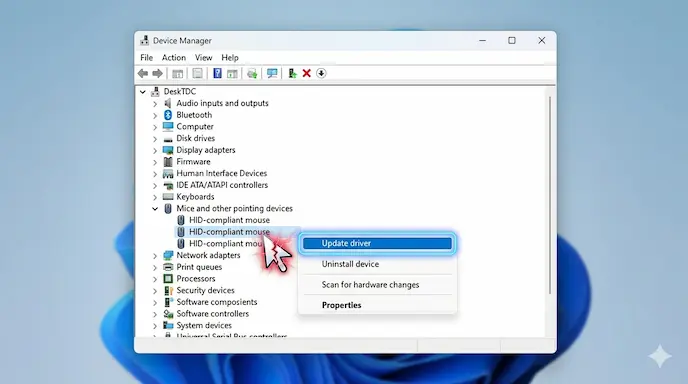Collapse Mice and other pointing devices
The width and height of the screenshot is (688, 384).
(155, 208)
